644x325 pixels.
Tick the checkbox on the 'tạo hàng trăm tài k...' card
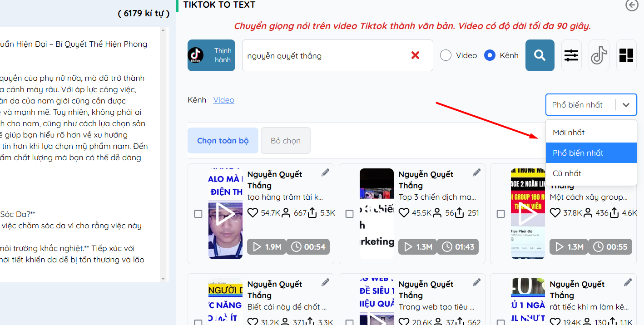[198, 214]
